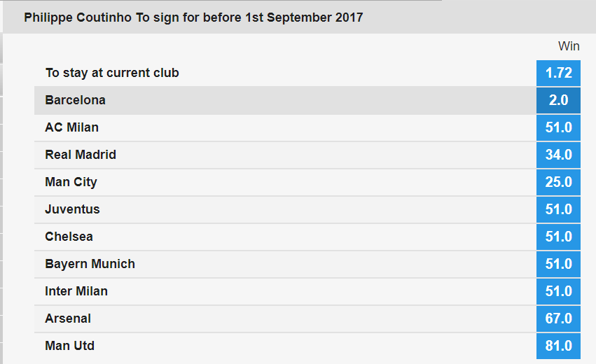Pick the 81.0 odds for Man Utd

click(x=558, y=346)
